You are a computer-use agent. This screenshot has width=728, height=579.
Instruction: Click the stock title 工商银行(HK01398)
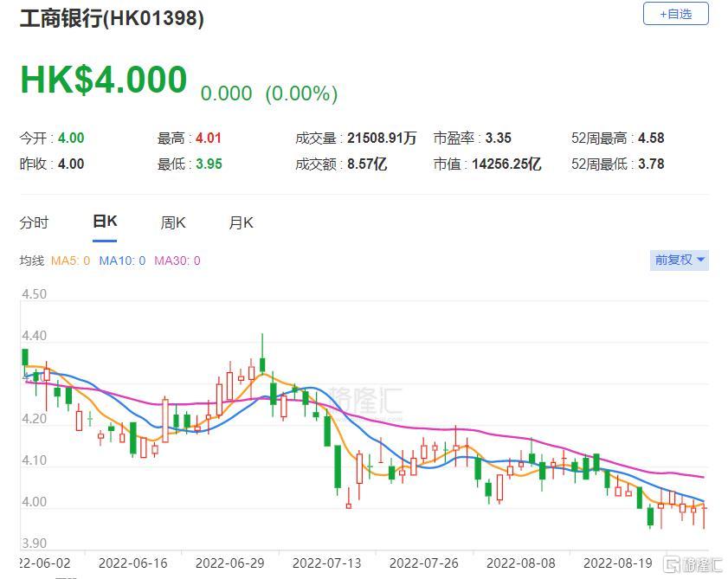(x=112, y=18)
